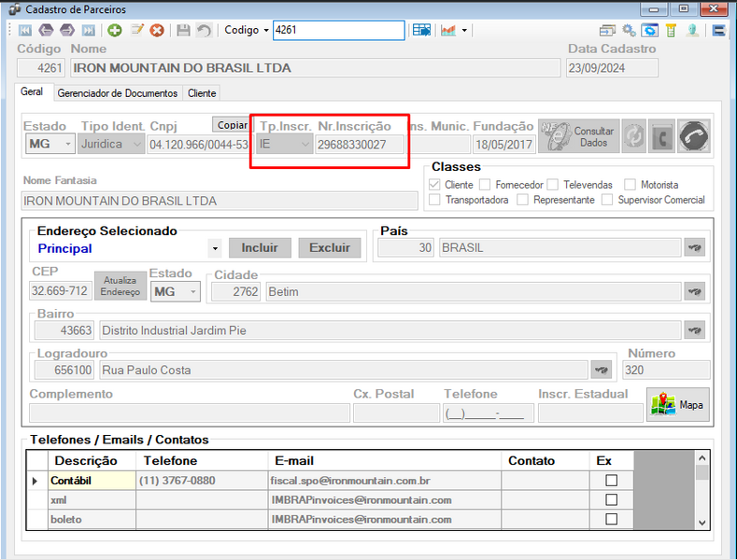Click the fiscal.spo@ironmountain.com.br email cell
Image resolution: width=737 pixels, height=560 pixels.
[x=385, y=481]
